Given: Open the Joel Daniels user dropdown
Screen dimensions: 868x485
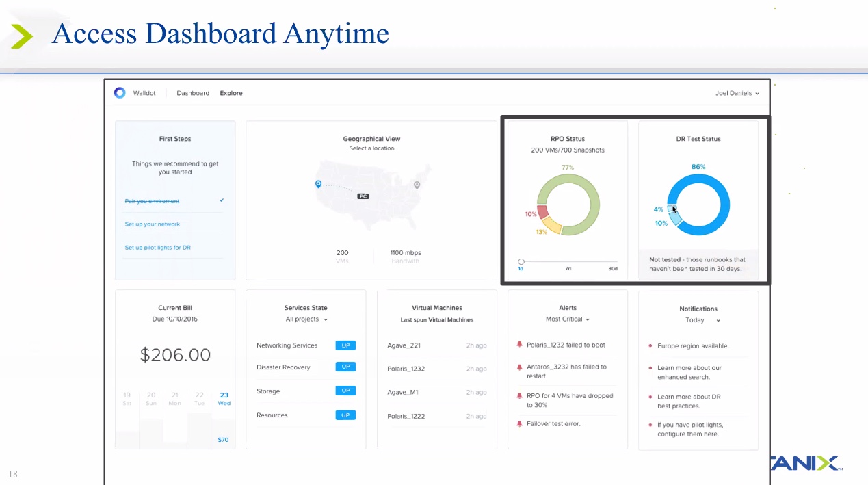Looking at the screenshot, I should [x=737, y=93].
